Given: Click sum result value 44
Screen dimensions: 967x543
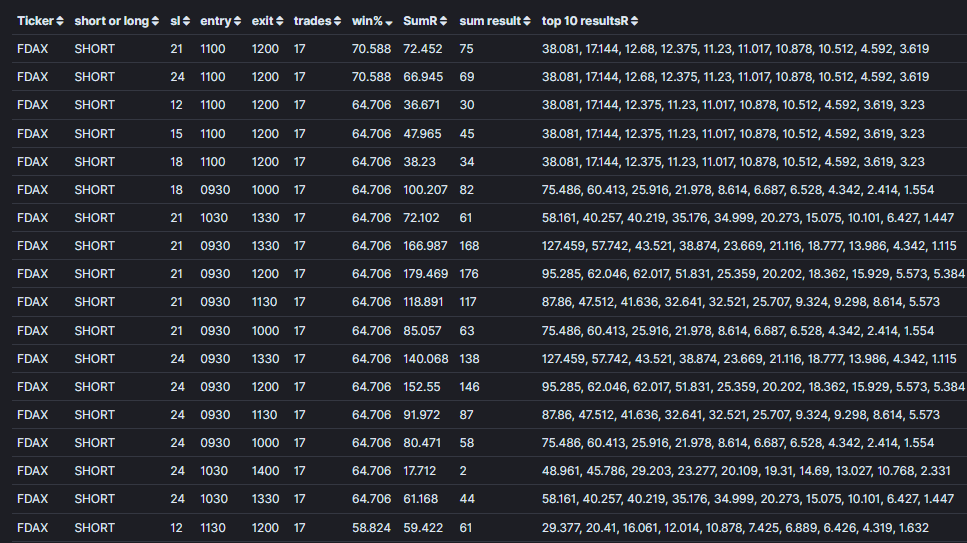Looking at the screenshot, I should point(467,499).
